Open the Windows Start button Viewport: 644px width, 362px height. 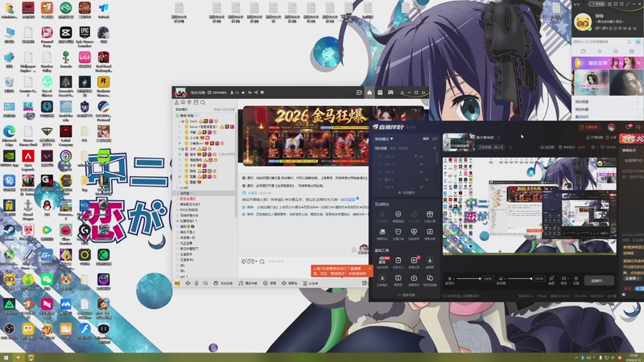click(x=6, y=358)
